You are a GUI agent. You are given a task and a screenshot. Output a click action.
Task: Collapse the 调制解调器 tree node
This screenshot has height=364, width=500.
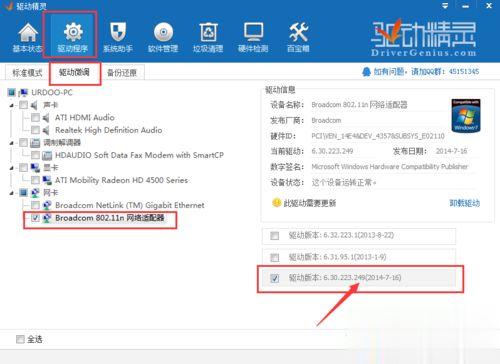coord(12,143)
